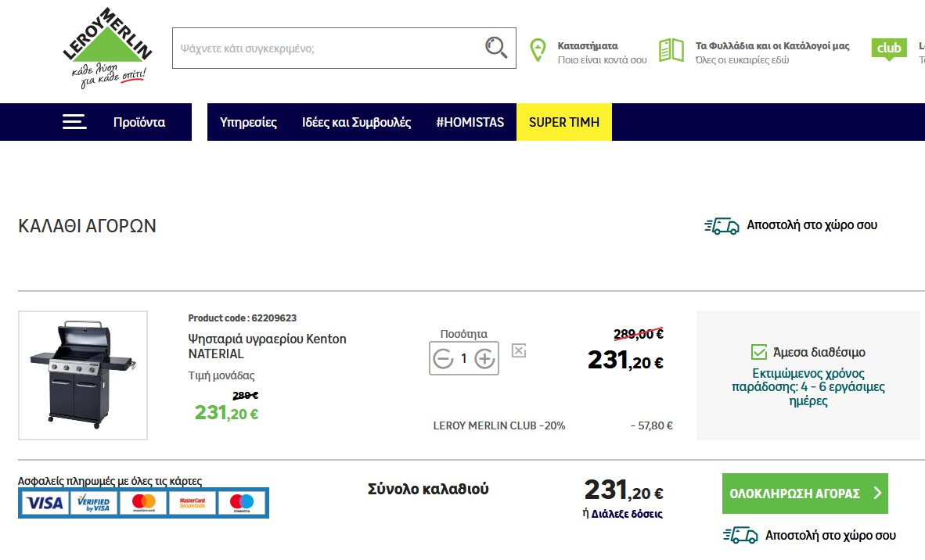Click the Maestro card logo

coord(242,503)
